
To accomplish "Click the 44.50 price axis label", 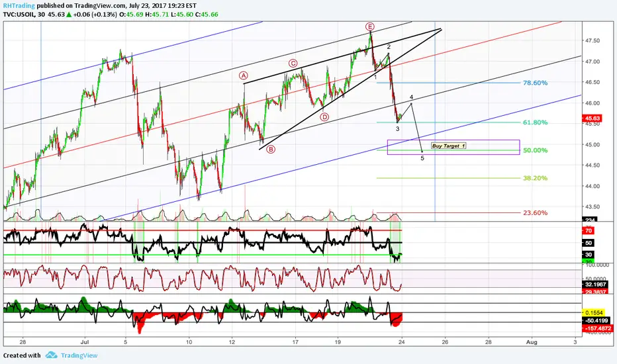I will (593, 165).
